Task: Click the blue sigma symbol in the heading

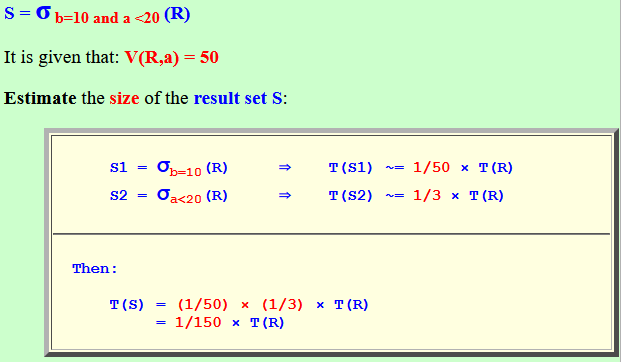Action: click(x=43, y=13)
